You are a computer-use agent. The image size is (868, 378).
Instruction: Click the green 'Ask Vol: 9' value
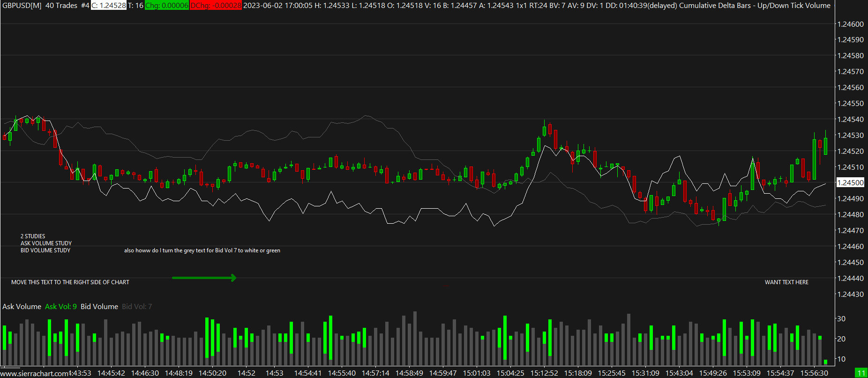click(61, 307)
